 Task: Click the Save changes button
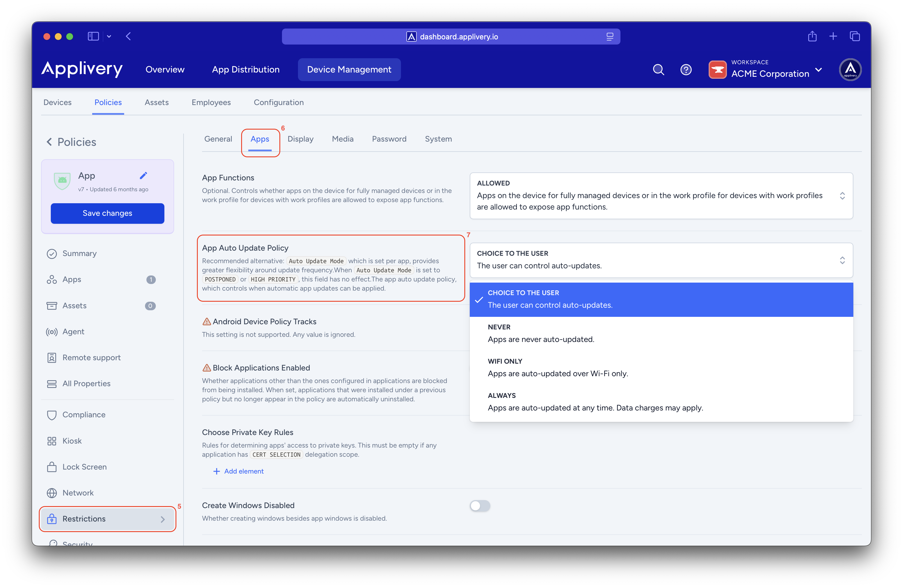(107, 213)
